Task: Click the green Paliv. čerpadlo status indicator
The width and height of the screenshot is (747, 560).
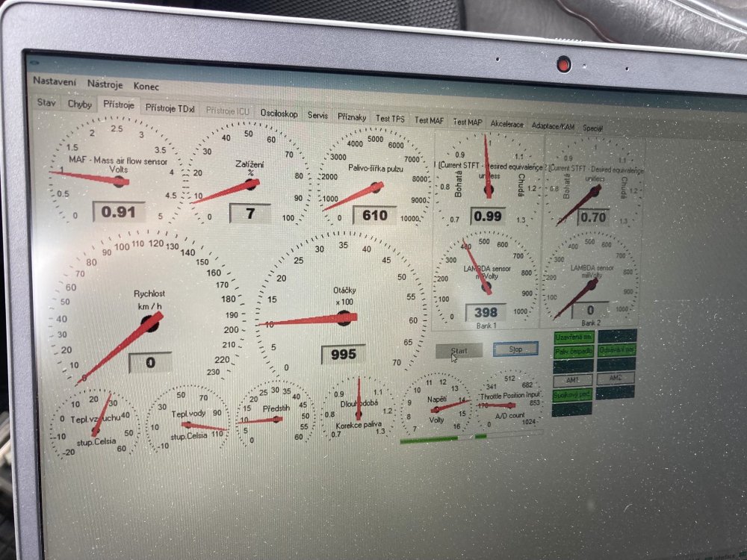Action: pos(573,351)
